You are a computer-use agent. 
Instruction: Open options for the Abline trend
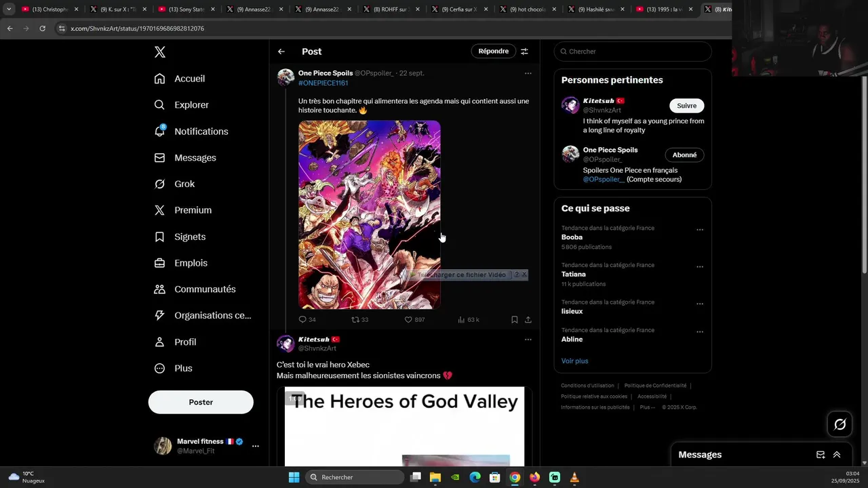point(700,332)
